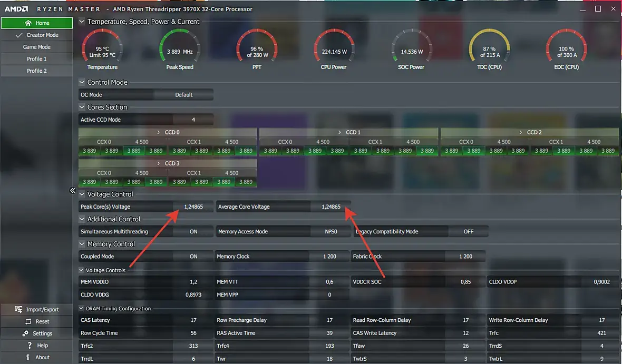Click CAS Latency value 17
Image resolution: width=622 pixels, height=364 pixels.
[193, 320]
